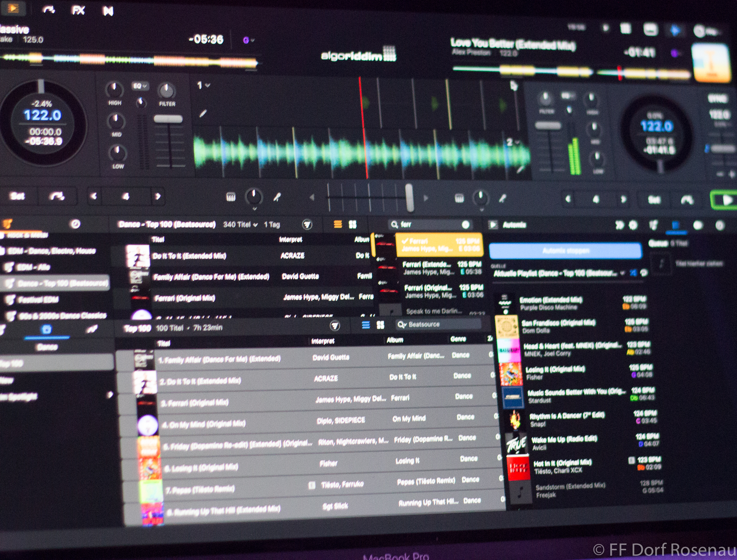737x560 pixels.
Task: Open the media library view icon in top toolbar
Action: 13,8
